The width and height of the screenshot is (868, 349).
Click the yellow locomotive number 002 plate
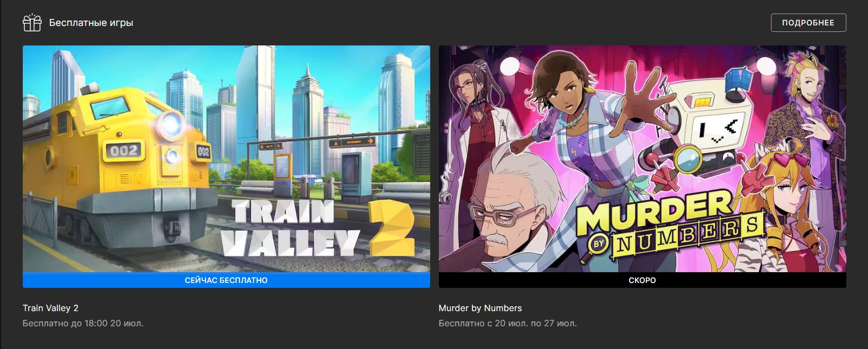coord(124,150)
